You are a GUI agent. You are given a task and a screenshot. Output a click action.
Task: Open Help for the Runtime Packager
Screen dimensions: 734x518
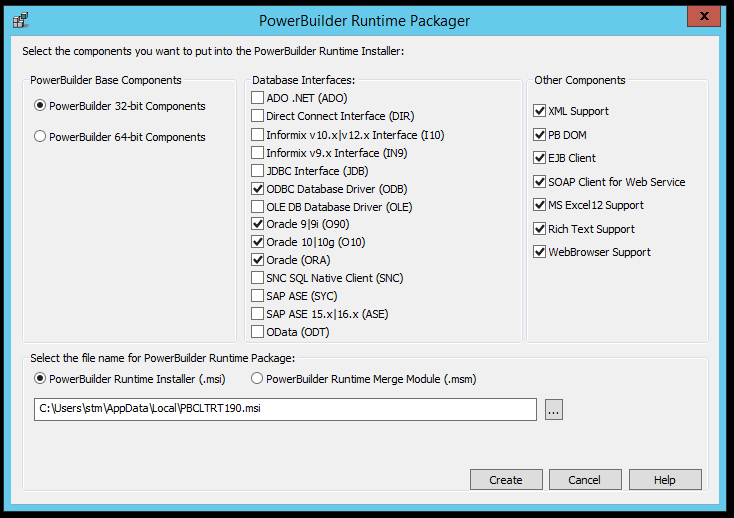[665, 480]
